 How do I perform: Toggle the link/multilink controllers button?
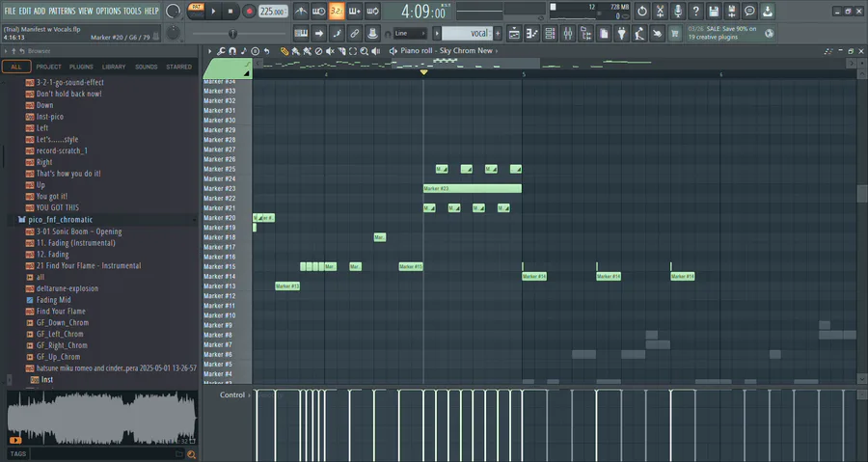[354, 34]
